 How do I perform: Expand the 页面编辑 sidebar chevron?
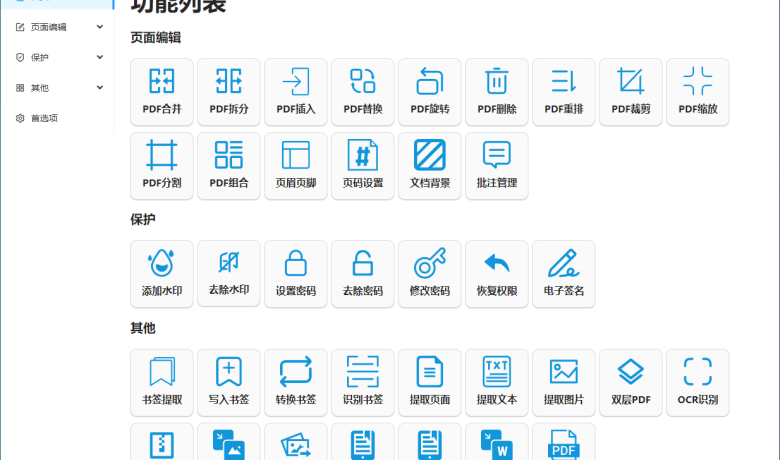99,27
